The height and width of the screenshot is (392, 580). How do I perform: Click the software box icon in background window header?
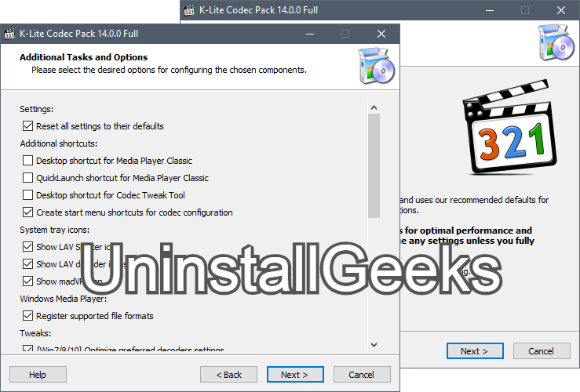(x=556, y=42)
